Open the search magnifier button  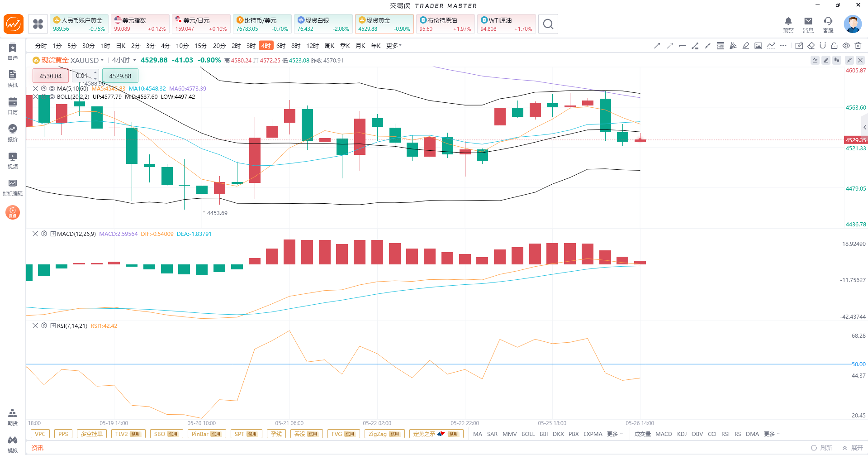[548, 24]
